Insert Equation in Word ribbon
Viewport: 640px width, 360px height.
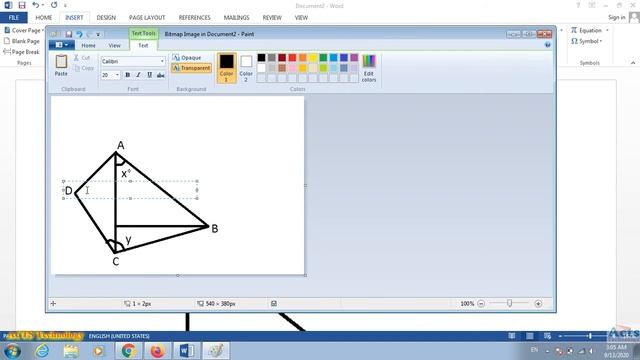pyautogui.click(x=587, y=31)
